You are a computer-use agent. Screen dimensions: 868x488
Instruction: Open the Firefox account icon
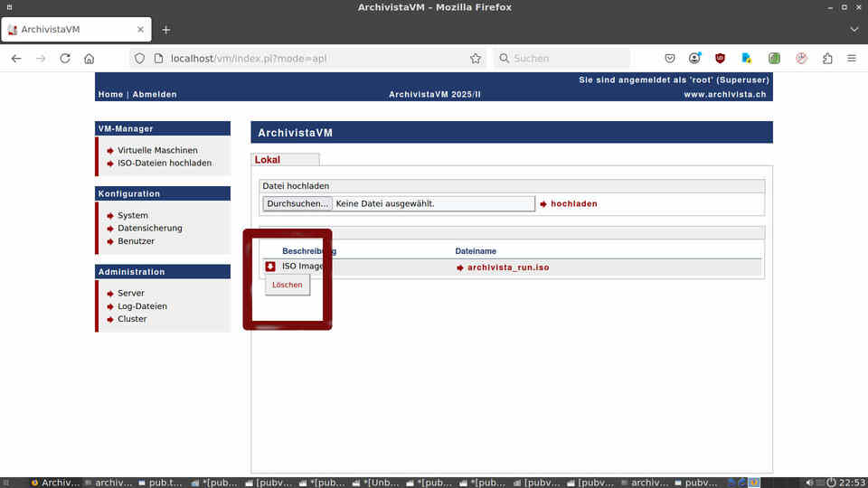[694, 58]
